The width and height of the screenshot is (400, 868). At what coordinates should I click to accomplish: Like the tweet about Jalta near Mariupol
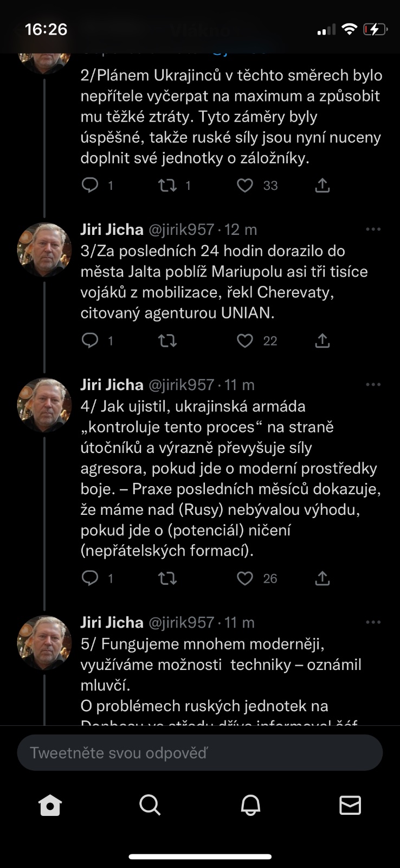(x=245, y=341)
